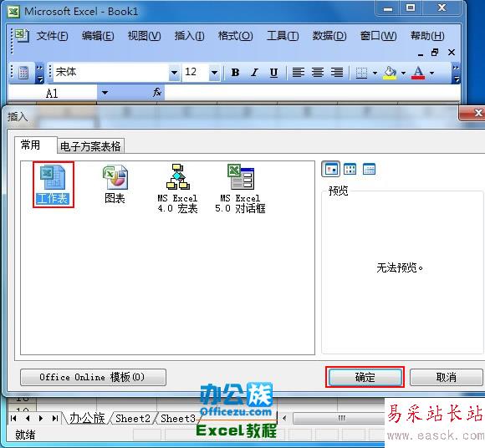The height and width of the screenshot is (448, 485).
Task: Select the 工作表 worksheet icon
Action: (x=53, y=185)
